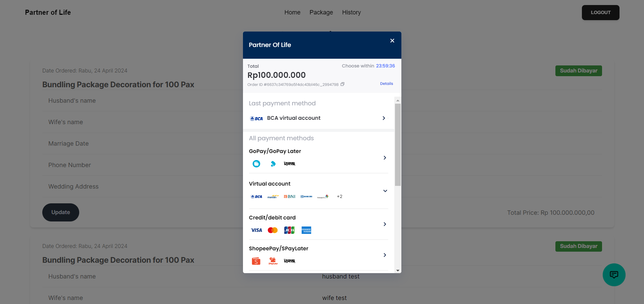Click the payment list scrollbar thumb

point(398,145)
